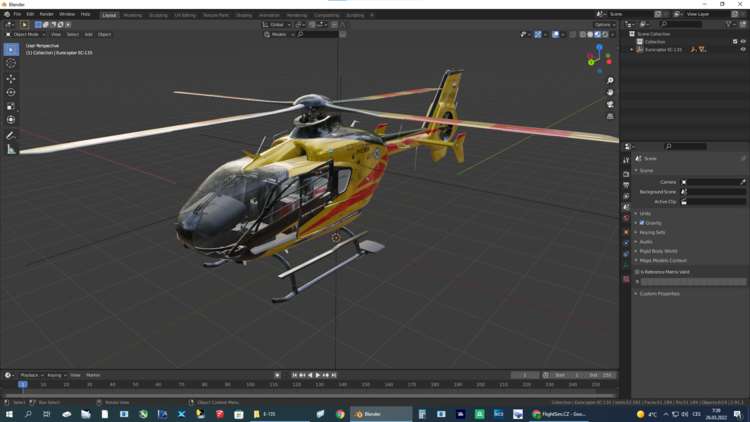Select the Select Box tool

click(x=11, y=49)
